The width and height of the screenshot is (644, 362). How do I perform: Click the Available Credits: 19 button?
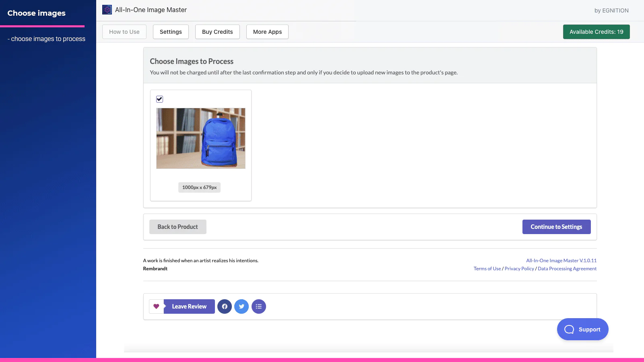(x=597, y=32)
